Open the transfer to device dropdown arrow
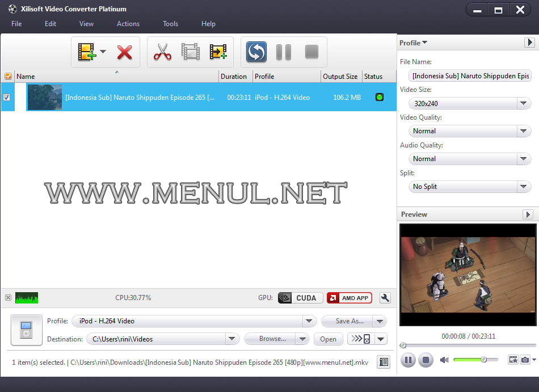 [381, 339]
